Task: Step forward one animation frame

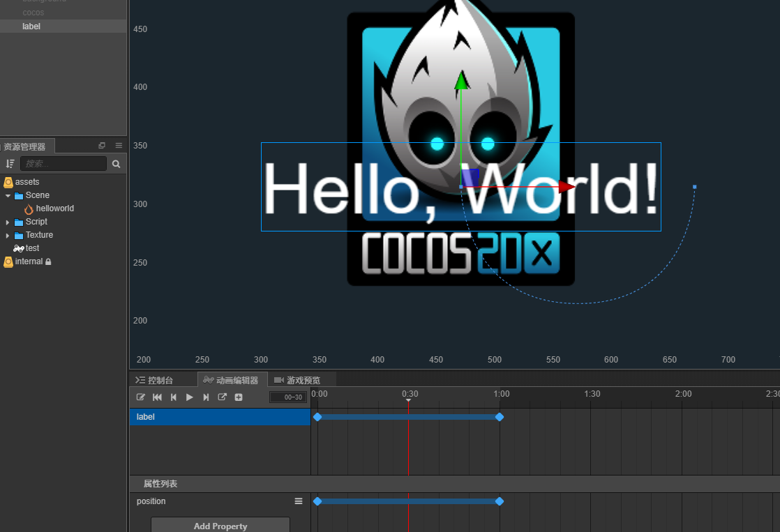Action: (x=206, y=397)
